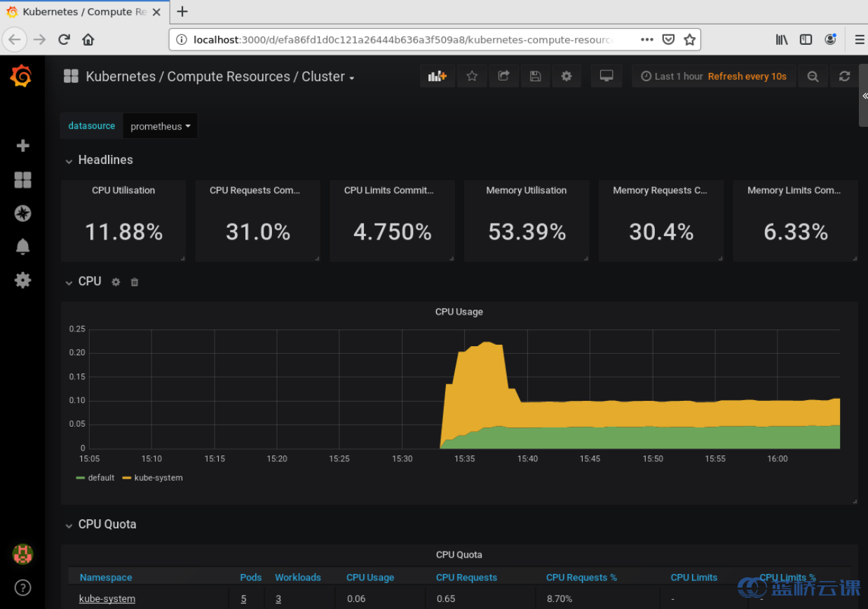
Task: Open Firefox page actions menu
Action: coord(647,39)
